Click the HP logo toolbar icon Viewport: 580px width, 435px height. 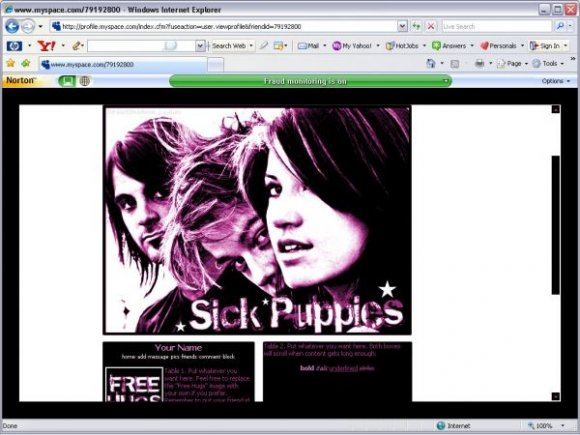click(x=14, y=46)
